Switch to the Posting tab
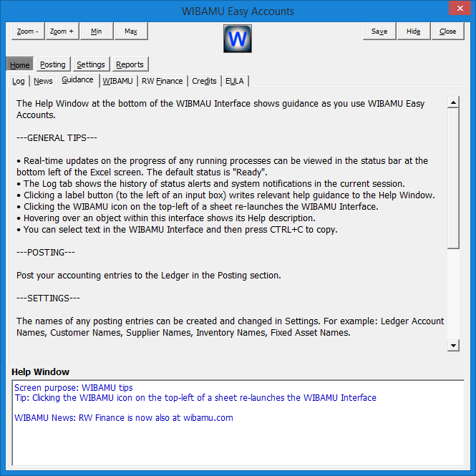 click(x=53, y=64)
